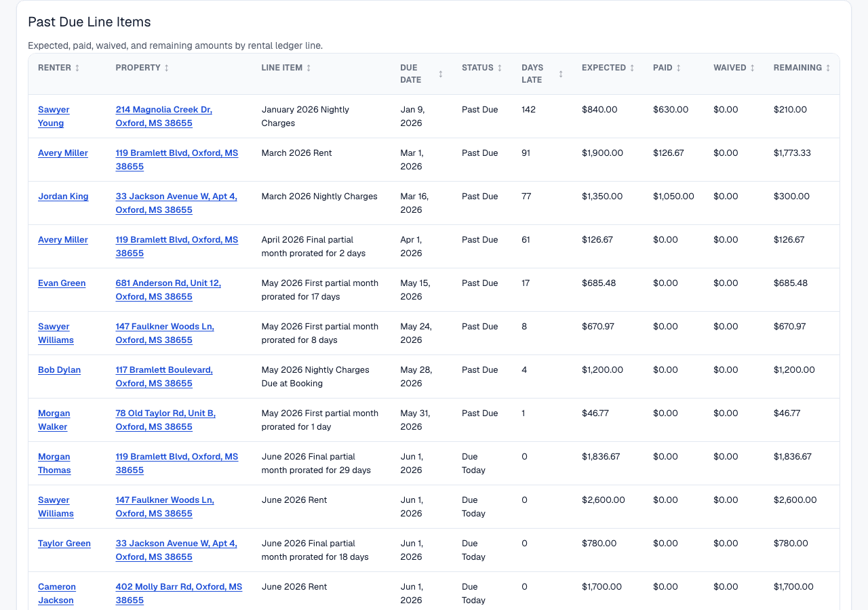This screenshot has width=868, height=610.
Task: Open 117 Bramlett Boulevard property link
Action: click(x=164, y=376)
